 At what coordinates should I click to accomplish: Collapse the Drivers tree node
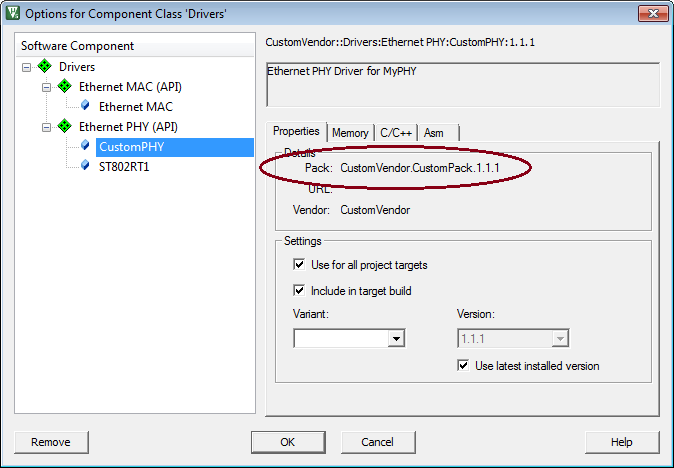click(26, 67)
